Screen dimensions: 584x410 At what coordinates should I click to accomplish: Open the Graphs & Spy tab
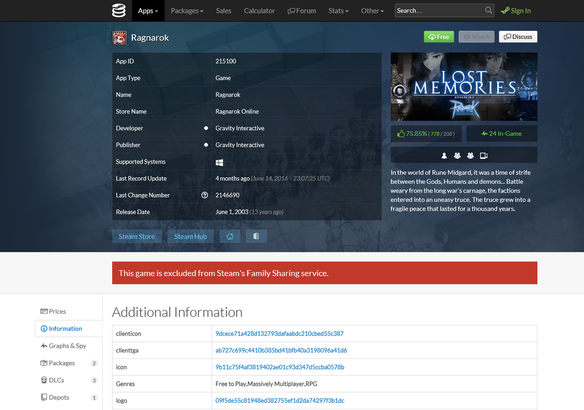68,346
